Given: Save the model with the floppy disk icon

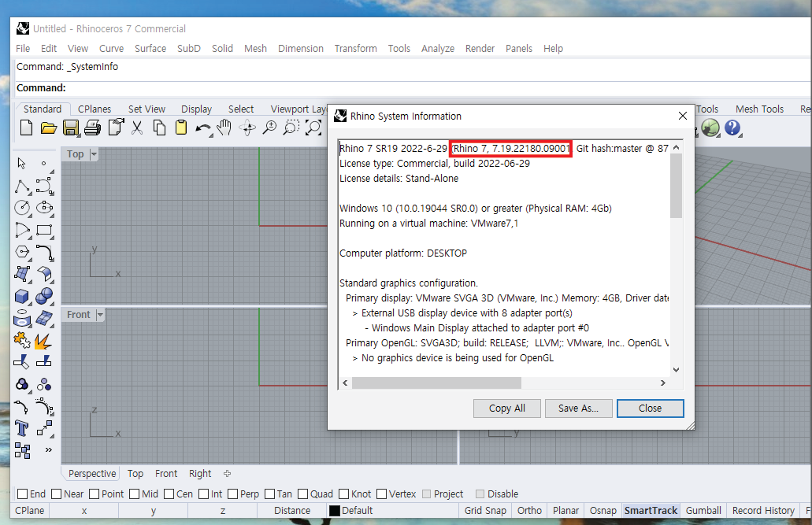Looking at the screenshot, I should (x=70, y=128).
